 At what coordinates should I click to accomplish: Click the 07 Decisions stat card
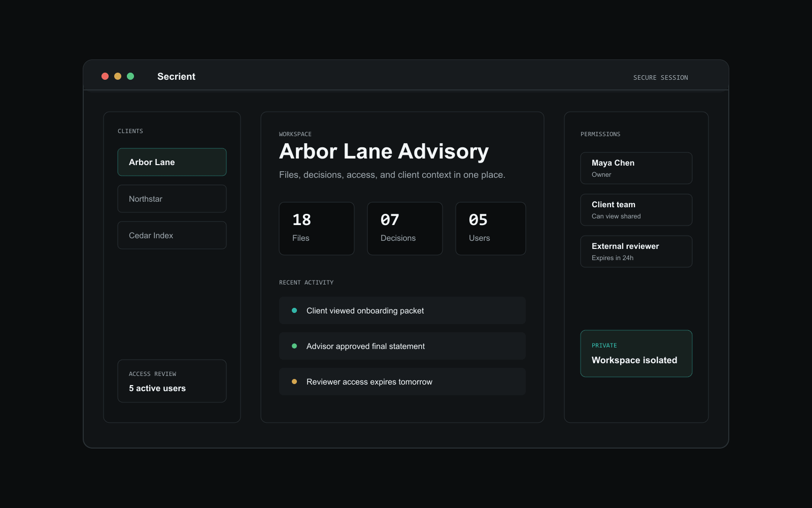pos(404,228)
